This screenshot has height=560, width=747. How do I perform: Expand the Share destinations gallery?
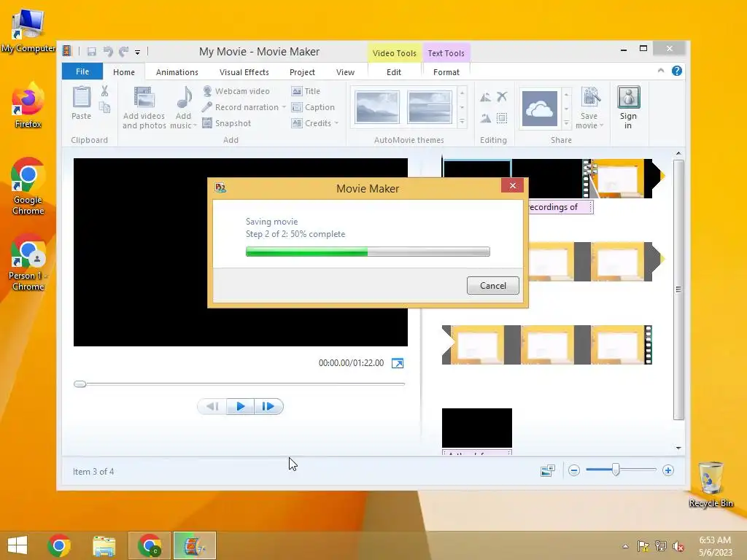pyautogui.click(x=566, y=123)
